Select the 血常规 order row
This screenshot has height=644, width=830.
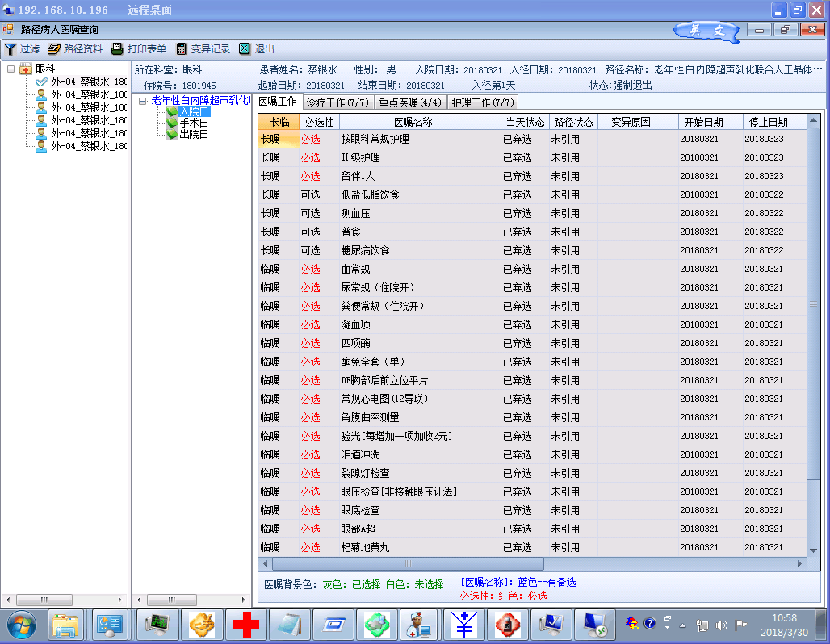point(532,269)
